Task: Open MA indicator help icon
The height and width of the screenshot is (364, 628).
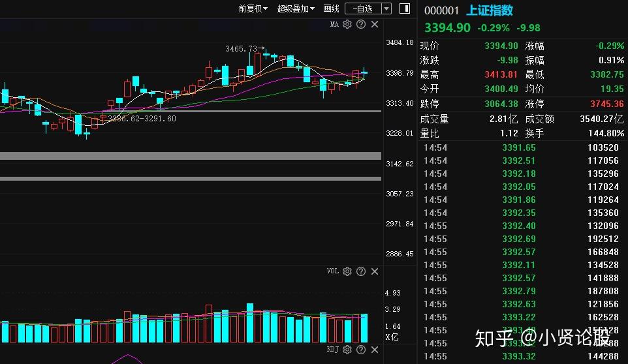Action: [x=361, y=24]
